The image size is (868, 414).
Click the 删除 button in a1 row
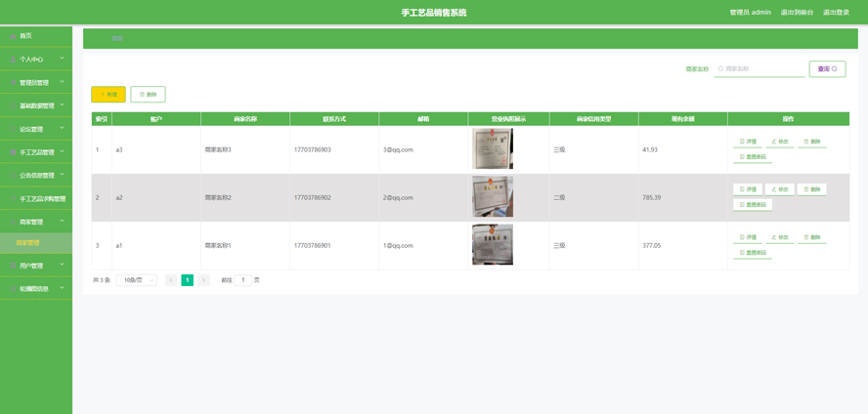(812, 237)
